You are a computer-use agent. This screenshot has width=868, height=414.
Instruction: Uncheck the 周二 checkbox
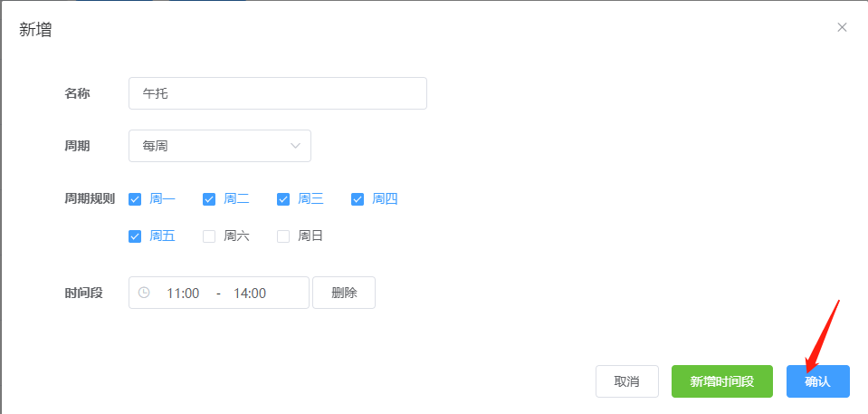pos(209,199)
